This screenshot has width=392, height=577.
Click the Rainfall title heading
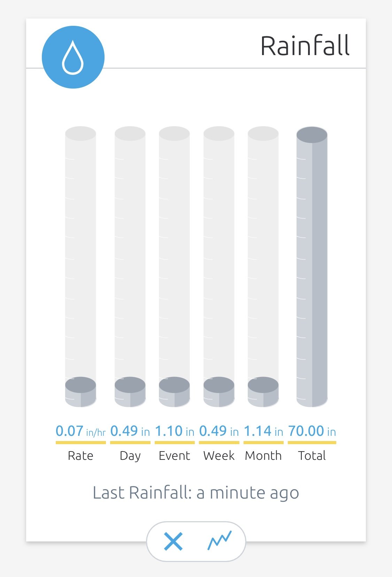(305, 46)
